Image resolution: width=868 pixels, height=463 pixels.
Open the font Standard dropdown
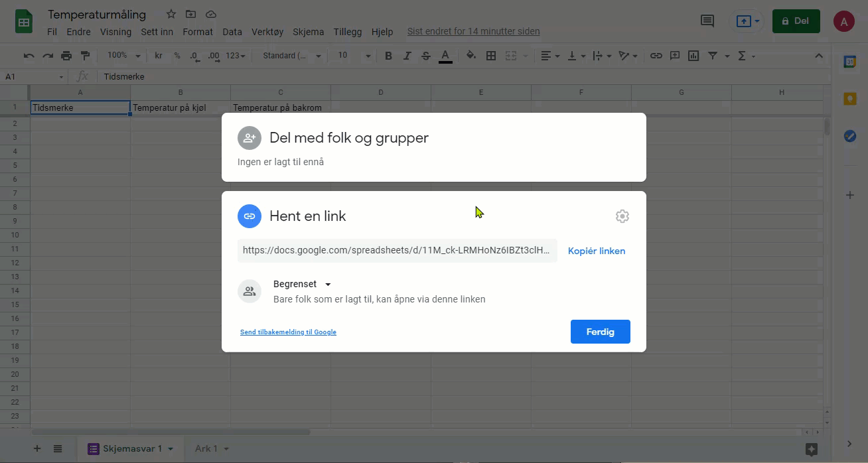[291, 56]
